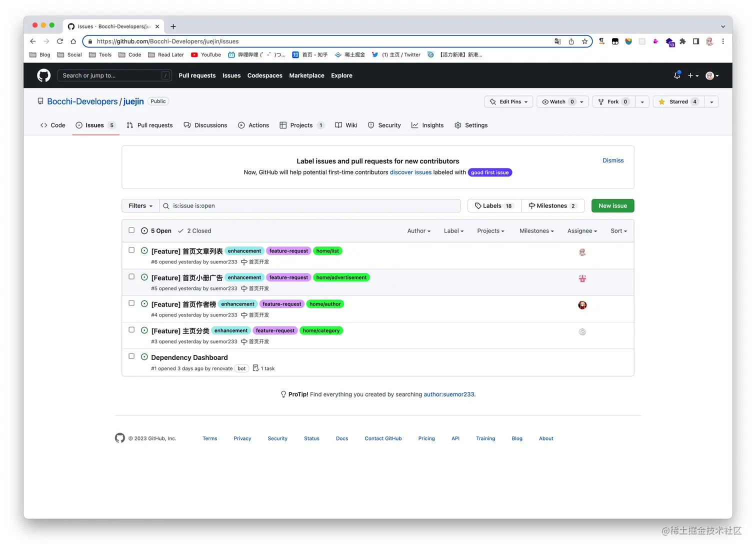Open the Filters dropdown
This screenshot has height=550, width=756.
(x=140, y=205)
